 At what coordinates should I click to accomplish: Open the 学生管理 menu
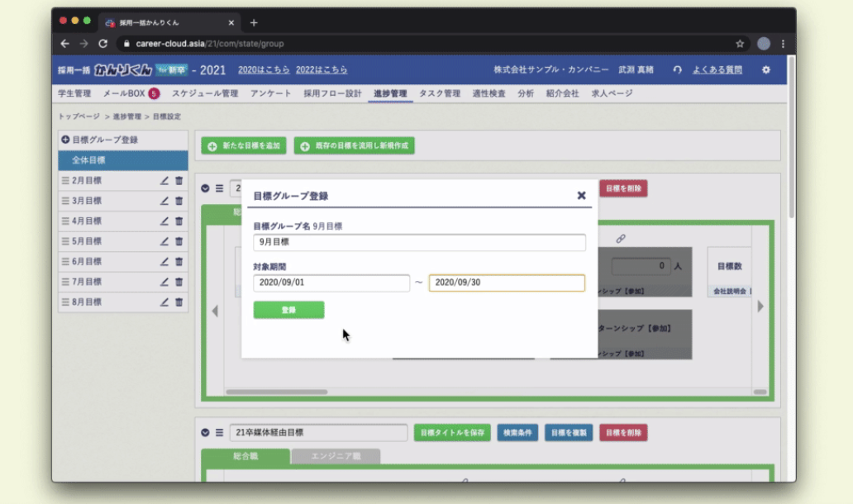74,93
